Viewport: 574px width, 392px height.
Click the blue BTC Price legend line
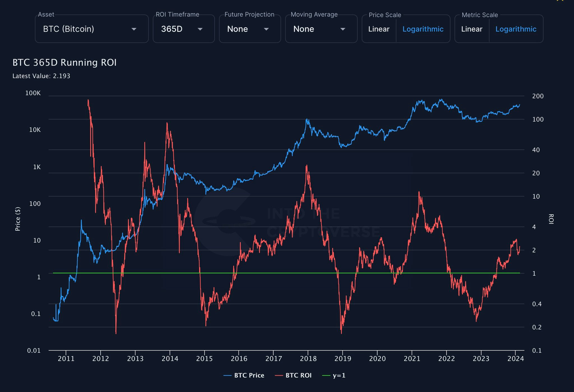227,375
